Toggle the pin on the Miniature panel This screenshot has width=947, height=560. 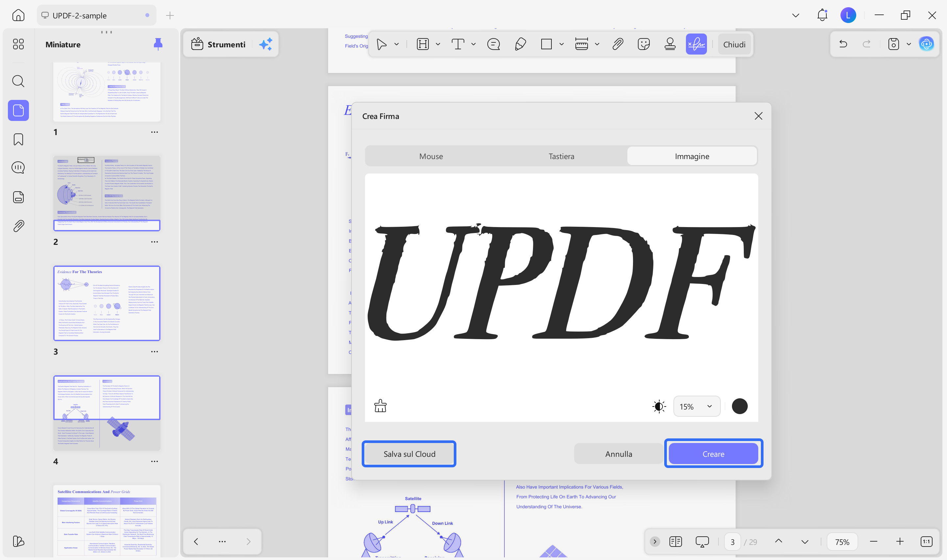click(x=158, y=44)
